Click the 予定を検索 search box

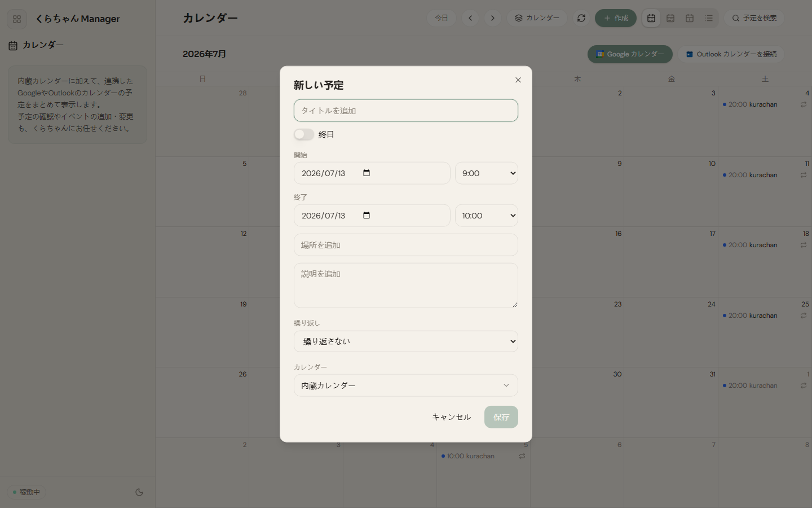[x=754, y=18]
